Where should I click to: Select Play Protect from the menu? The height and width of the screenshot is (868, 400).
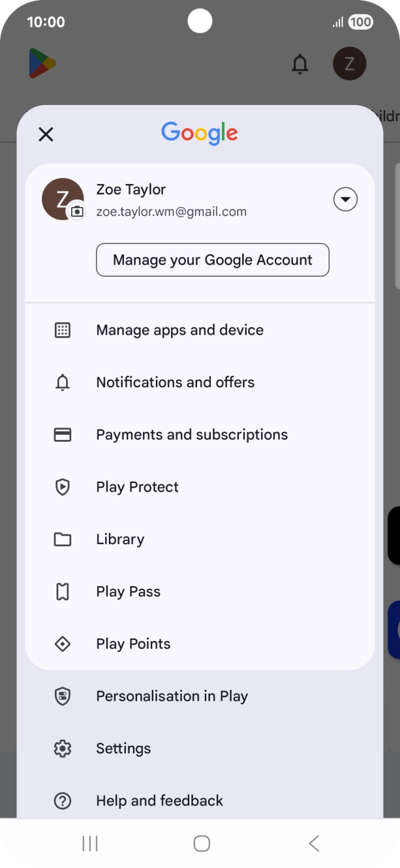137,487
